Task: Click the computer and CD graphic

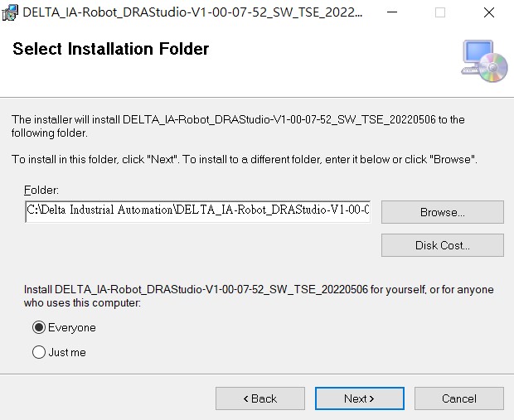Action: [484, 61]
